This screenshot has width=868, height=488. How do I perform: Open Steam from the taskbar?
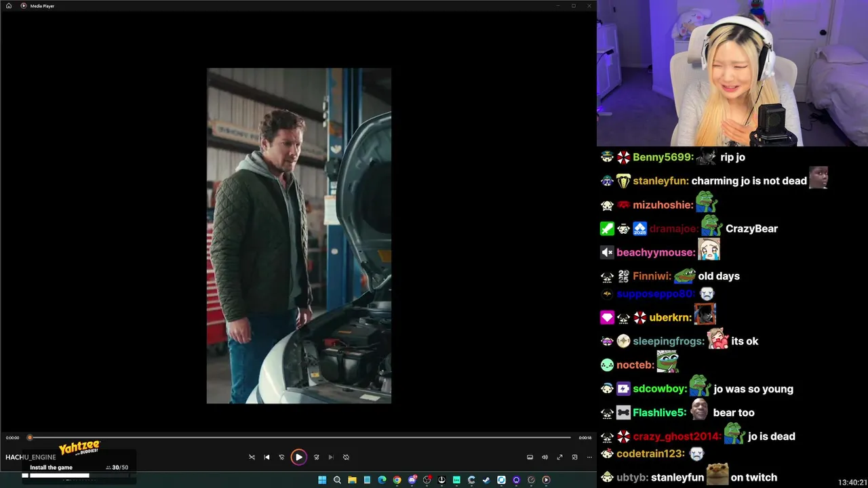coord(486,480)
